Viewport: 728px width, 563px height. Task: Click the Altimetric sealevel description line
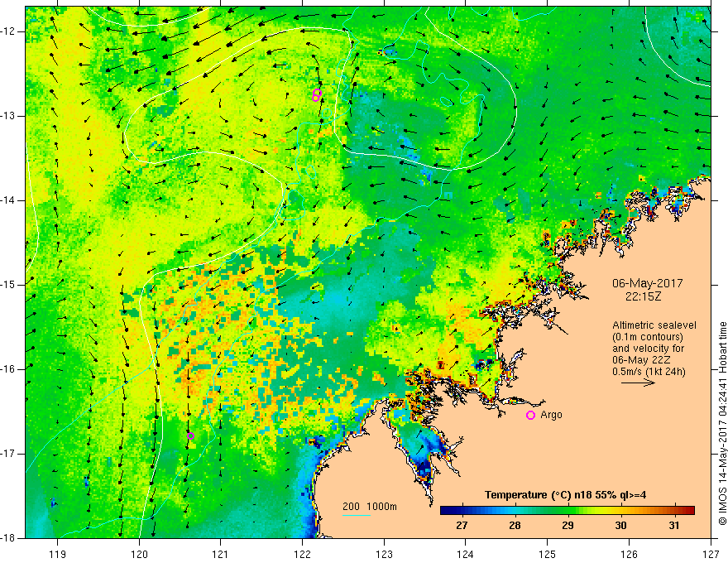click(654, 325)
